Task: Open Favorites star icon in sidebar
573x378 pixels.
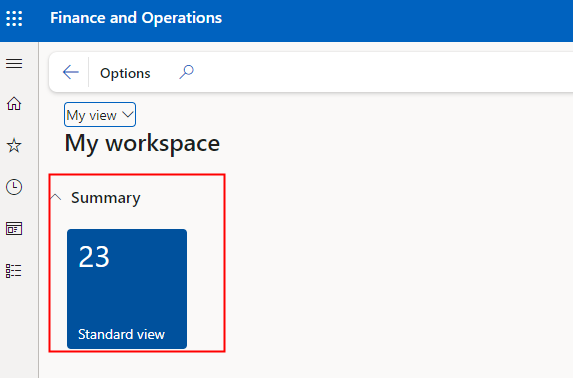Action: [x=14, y=145]
